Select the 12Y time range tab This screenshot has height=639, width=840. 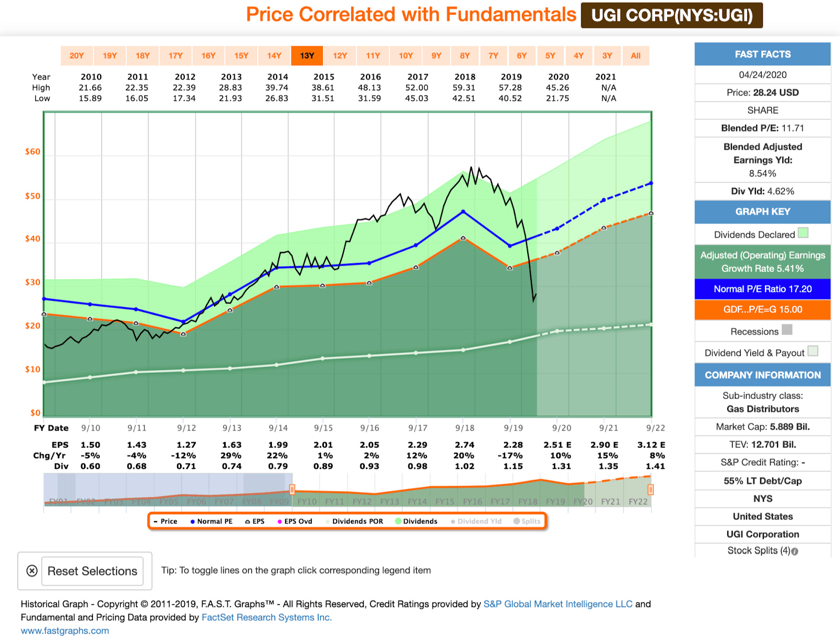pyautogui.click(x=340, y=56)
